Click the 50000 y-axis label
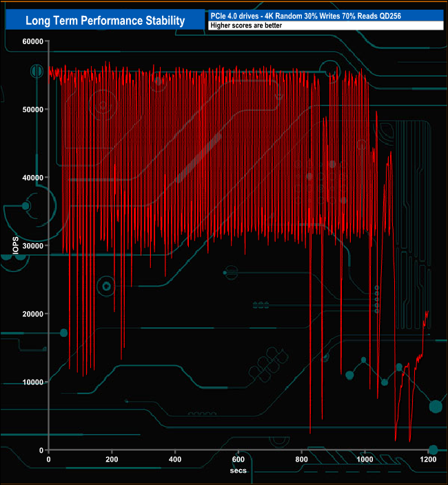Image resolution: width=448 pixels, height=485 pixels. coord(33,110)
